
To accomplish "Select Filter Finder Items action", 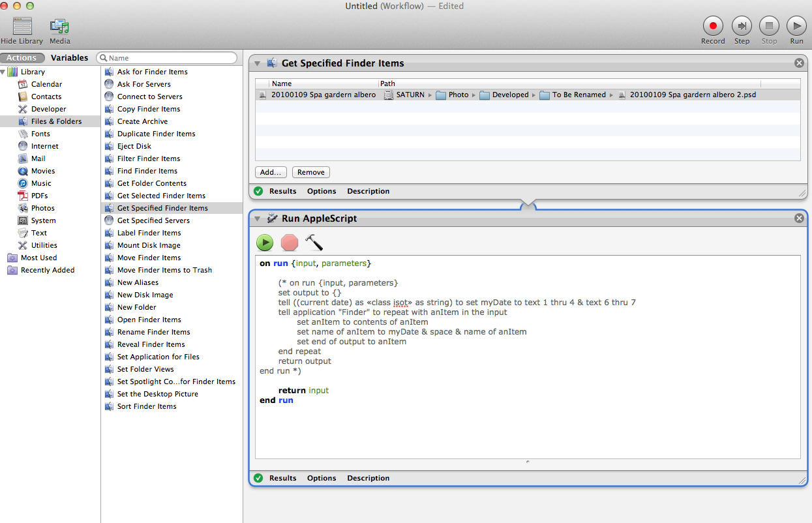I will click(x=149, y=158).
